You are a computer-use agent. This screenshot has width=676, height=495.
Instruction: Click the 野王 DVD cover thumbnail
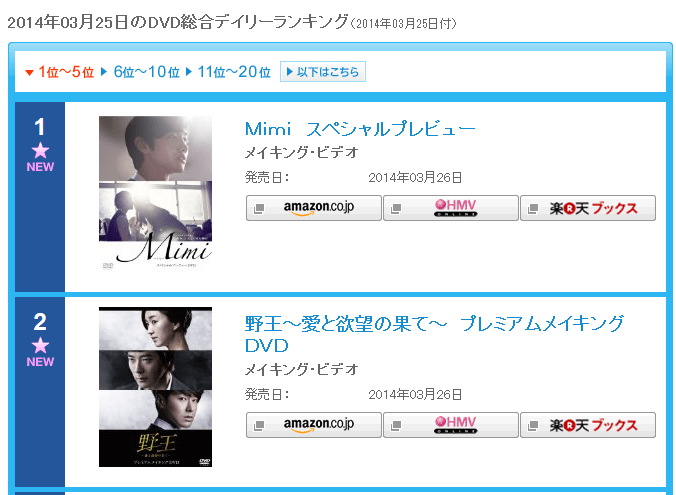[x=155, y=387]
